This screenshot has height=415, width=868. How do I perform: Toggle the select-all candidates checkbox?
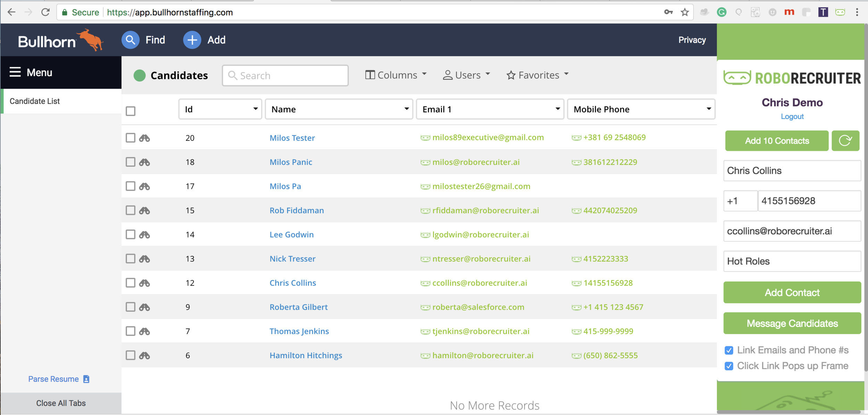(x=131, y=111)
